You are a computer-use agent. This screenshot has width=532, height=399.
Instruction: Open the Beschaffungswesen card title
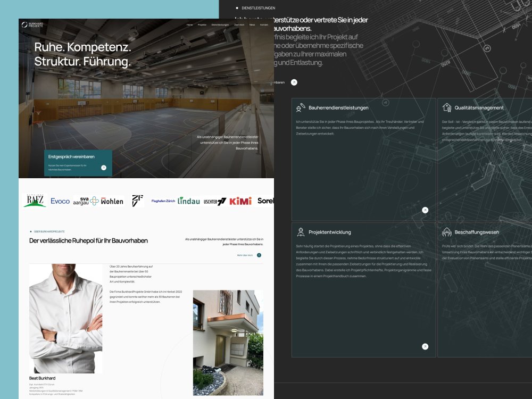pos(477,232)
